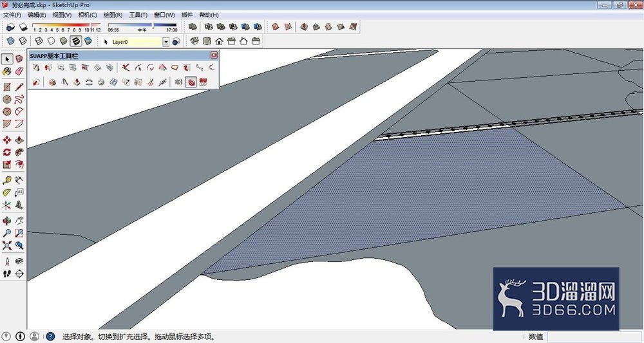Select the Text label tool

(19, 192)
